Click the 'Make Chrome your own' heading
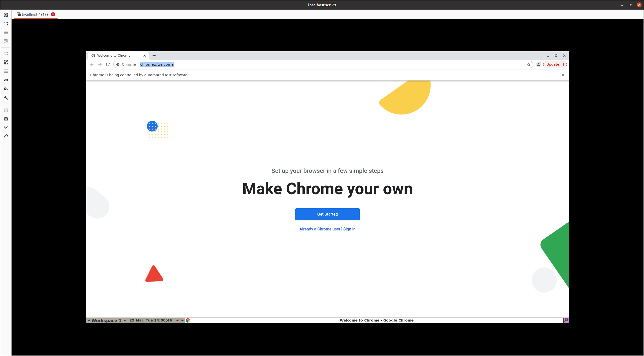Image resolution: width=644 pixels, height=356 pixels. point(327,189)
